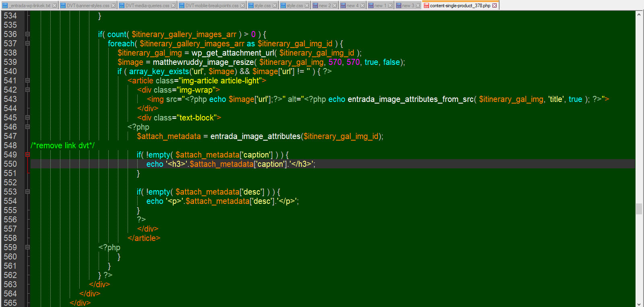The image size is (644, 307).
Task: Click the wp_get_attachment_url function name
Action: pyautogui.click(x=233, y=53)
